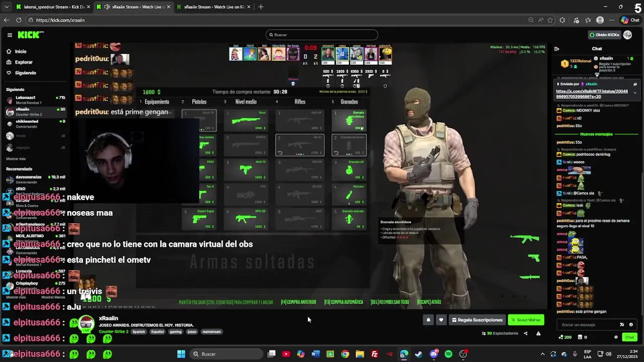Expand the pinned message chevron
The height and width of the screenshot is (362, 644).
[635, 93]
